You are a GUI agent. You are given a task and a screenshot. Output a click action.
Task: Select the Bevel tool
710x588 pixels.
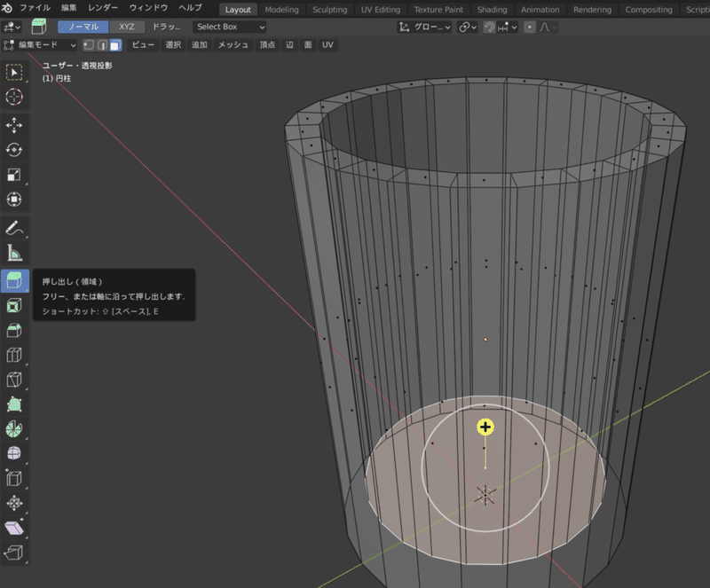tap(14, 331)
